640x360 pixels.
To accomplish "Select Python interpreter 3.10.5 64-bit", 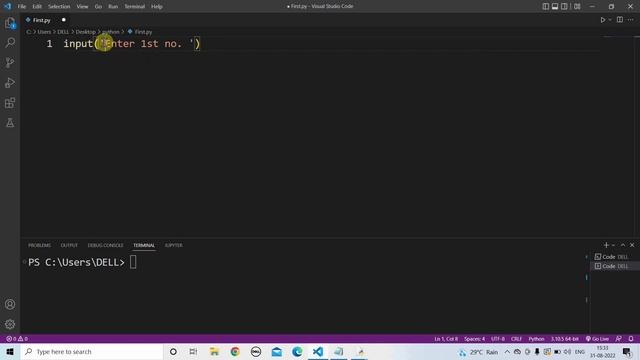I will click(564, 339).
